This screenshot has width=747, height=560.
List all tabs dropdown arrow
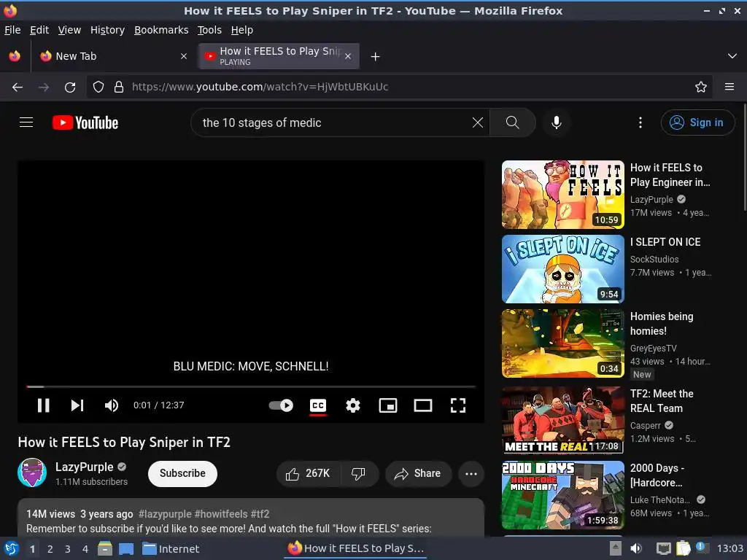pos(732,56)
